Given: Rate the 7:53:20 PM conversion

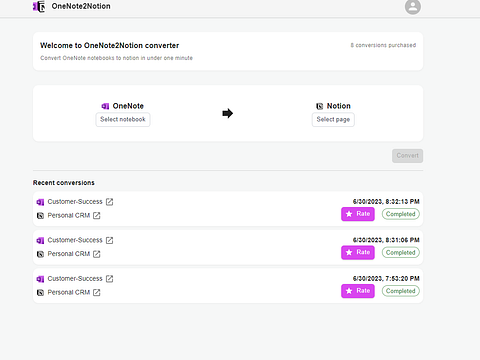Looking at the screenshot, I should tap(358, 291).
